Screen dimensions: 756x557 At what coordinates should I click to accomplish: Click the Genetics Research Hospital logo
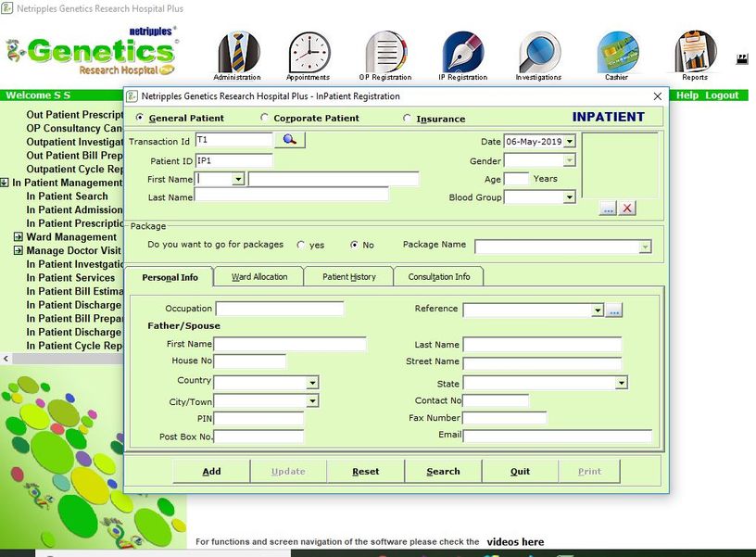93,52
